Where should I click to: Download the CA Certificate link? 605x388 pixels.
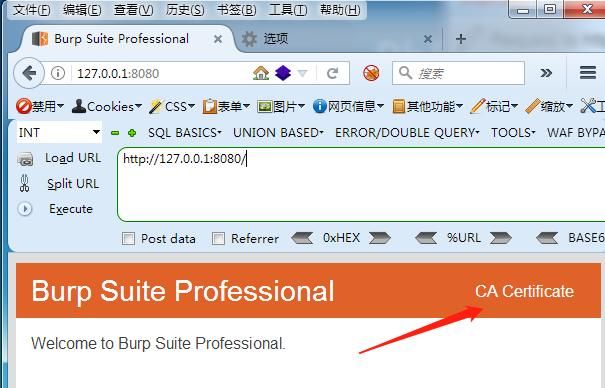pos(524,291)
